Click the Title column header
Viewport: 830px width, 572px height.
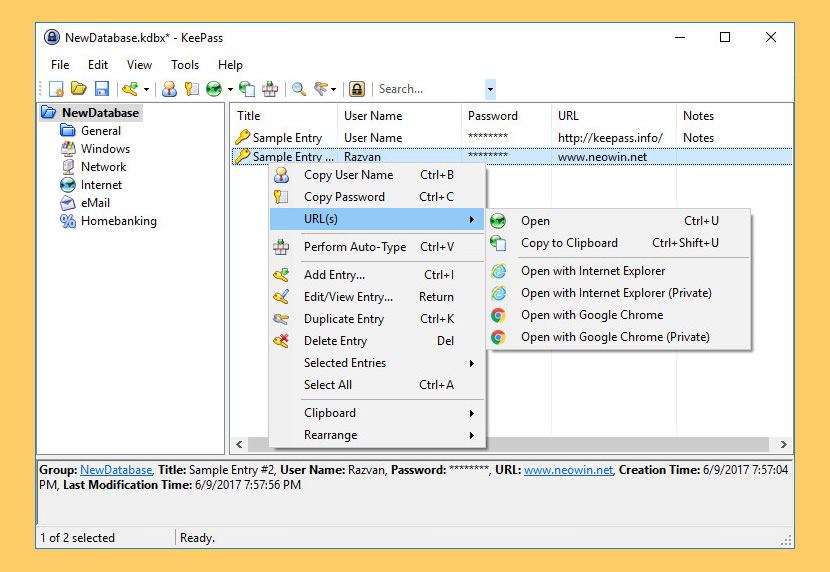[284, 115]
